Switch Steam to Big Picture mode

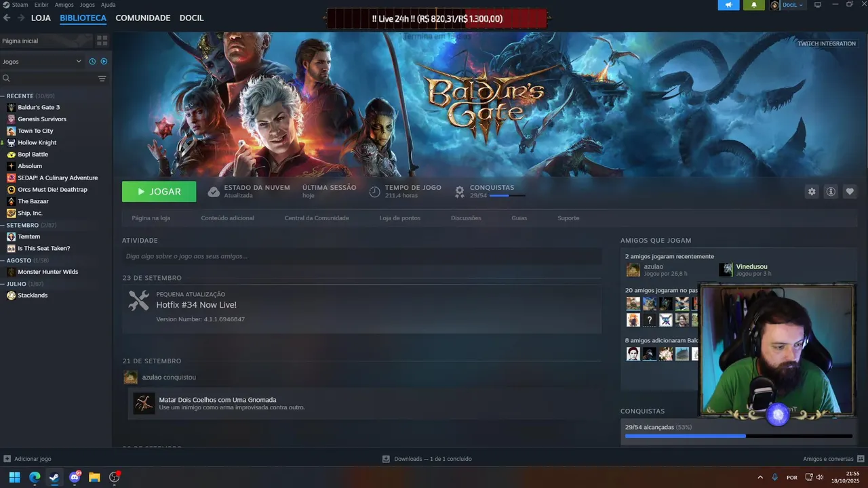(818, 5)
